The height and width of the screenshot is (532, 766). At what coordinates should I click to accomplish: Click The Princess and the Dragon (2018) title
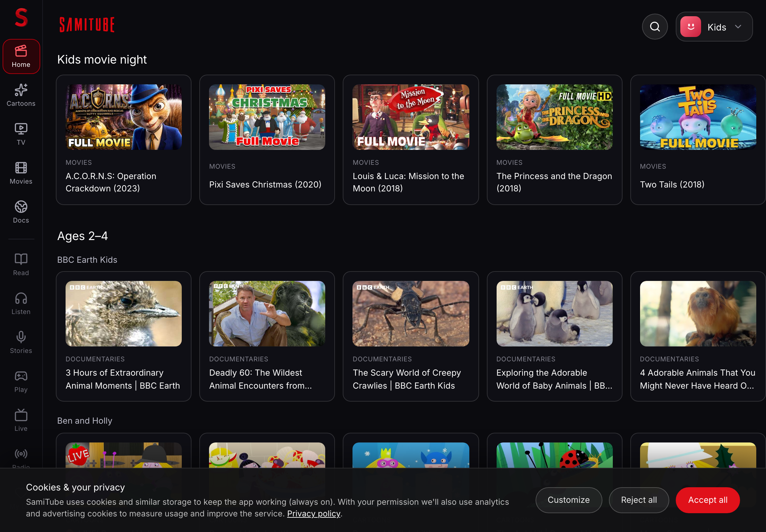[x=554, y=182]
